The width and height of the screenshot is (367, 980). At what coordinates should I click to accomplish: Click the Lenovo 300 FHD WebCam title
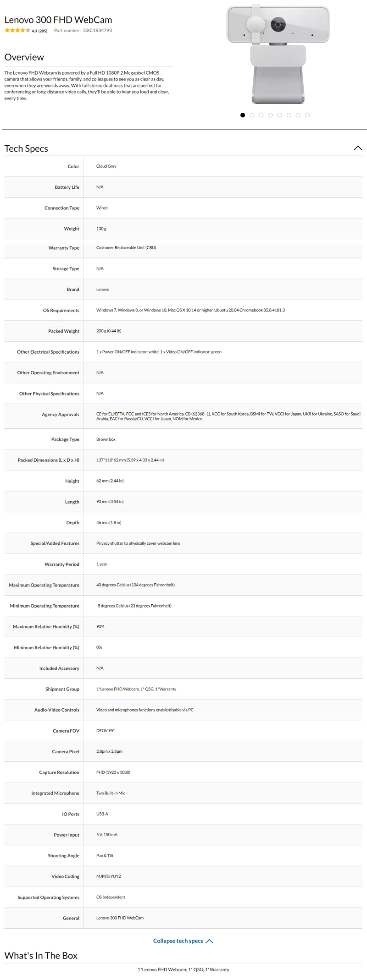[x=58, y=20]
